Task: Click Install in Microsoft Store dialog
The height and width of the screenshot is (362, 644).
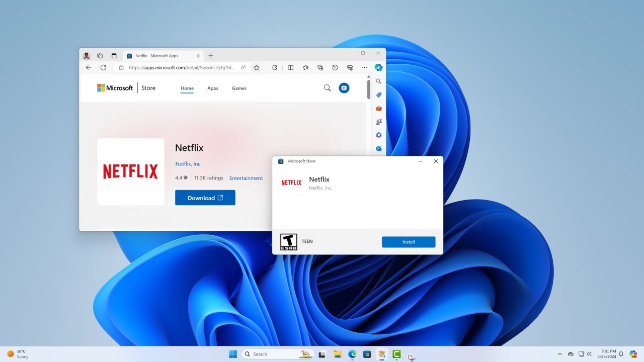Action: point(409,242)
